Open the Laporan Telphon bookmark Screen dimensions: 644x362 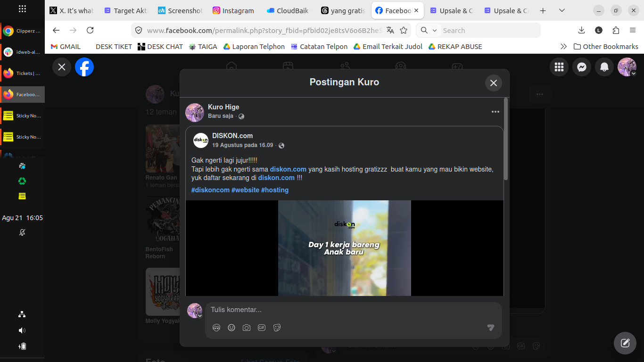[254, 47]
